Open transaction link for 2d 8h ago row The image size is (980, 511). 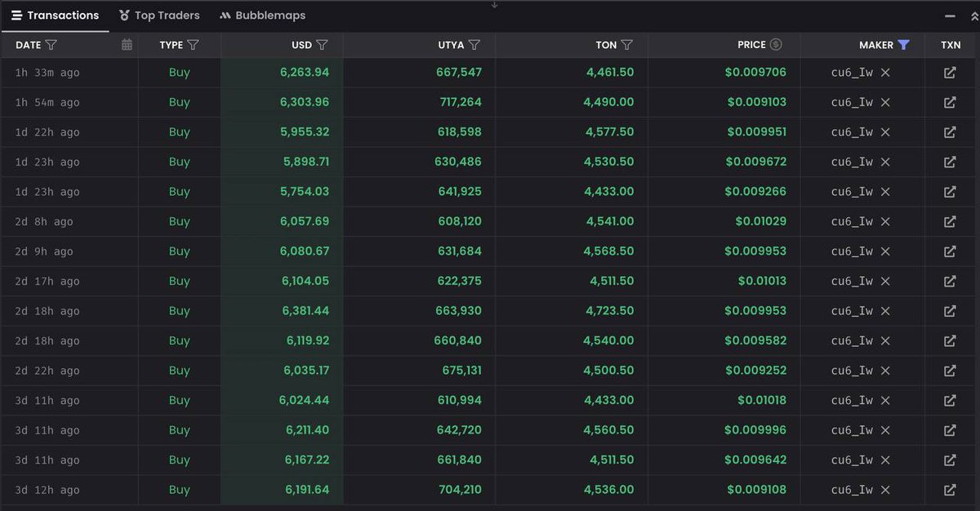950,221
